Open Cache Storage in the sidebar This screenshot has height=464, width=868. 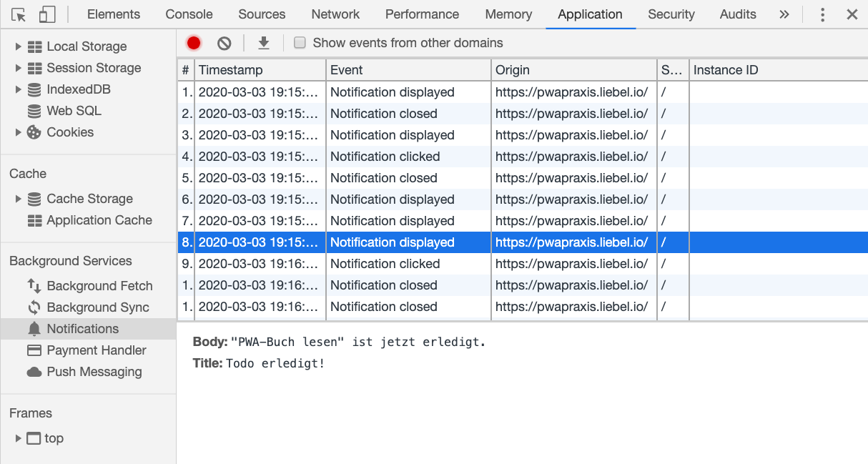(89, 198)
